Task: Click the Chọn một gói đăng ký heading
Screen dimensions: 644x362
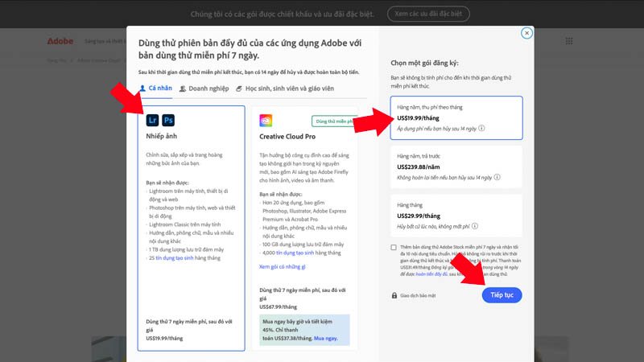Action: (425, 63)
